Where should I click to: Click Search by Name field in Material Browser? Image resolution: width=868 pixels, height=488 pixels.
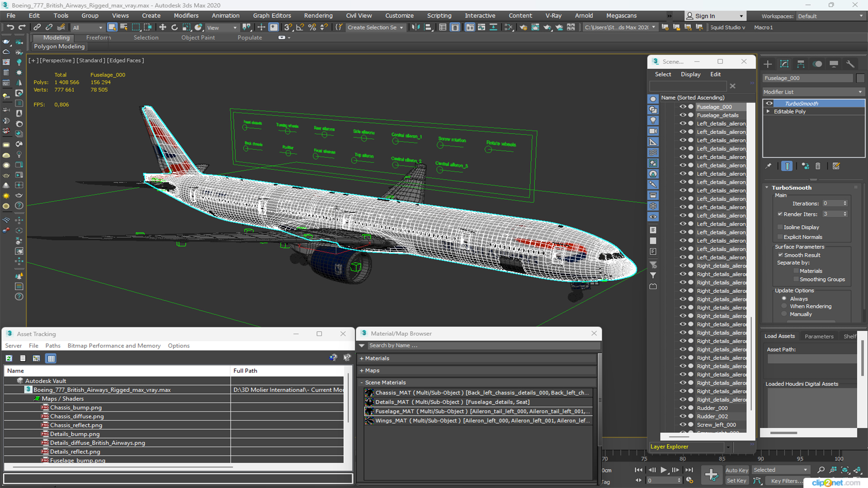coord(484,346)
